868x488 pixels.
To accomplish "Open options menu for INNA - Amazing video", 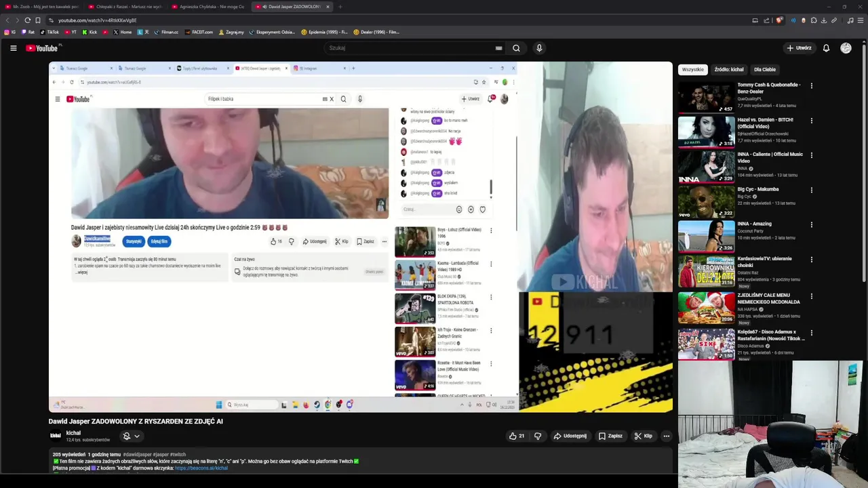I will pos(811,225).
